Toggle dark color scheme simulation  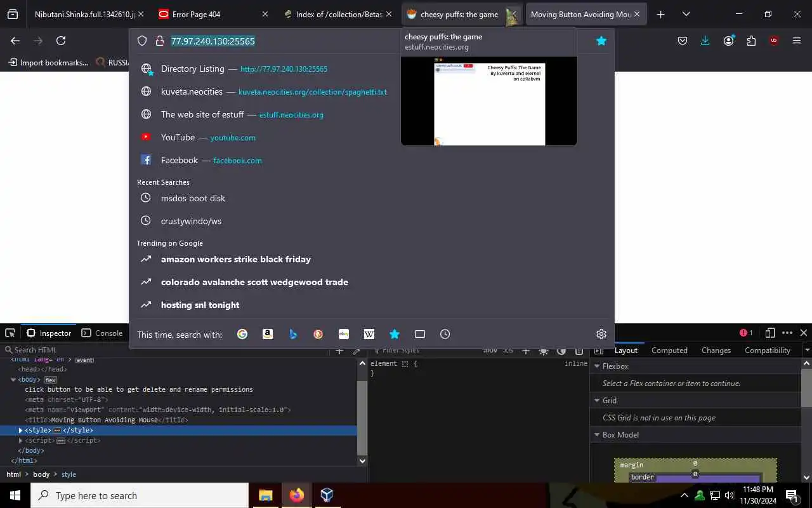click(x=561, y=351)
